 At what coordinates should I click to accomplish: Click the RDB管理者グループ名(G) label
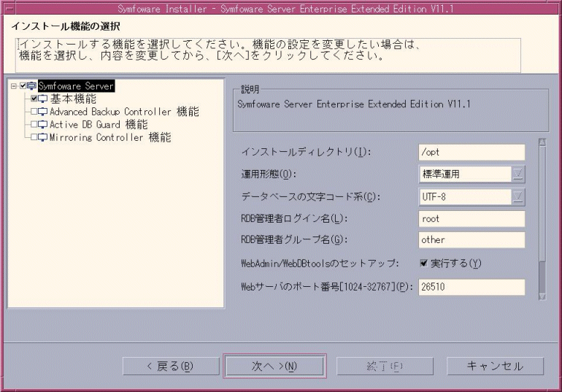[x=294, y=239]
